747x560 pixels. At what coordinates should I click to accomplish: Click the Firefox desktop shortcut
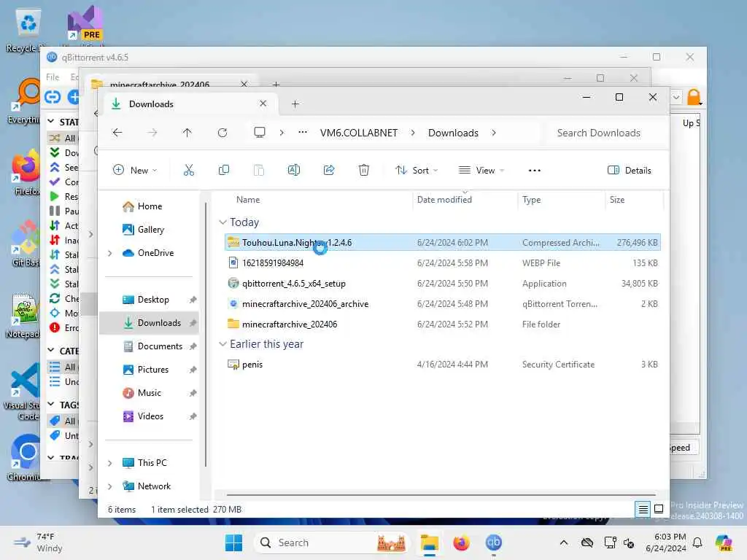point(26,172)
